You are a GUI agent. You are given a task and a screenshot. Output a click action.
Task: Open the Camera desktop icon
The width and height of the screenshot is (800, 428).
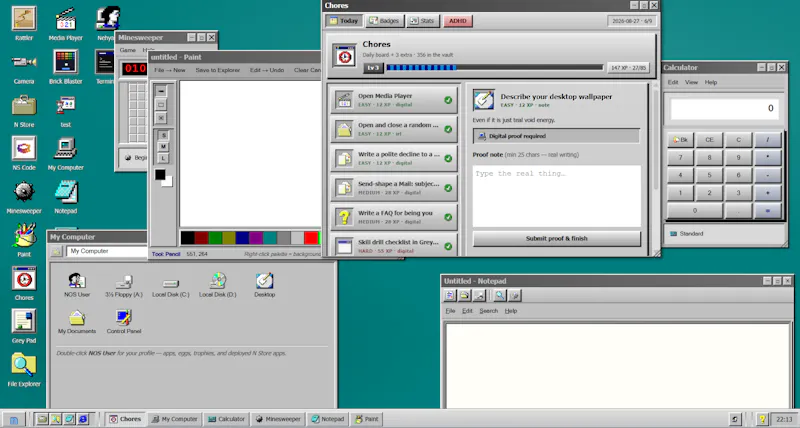click(24, 66)
